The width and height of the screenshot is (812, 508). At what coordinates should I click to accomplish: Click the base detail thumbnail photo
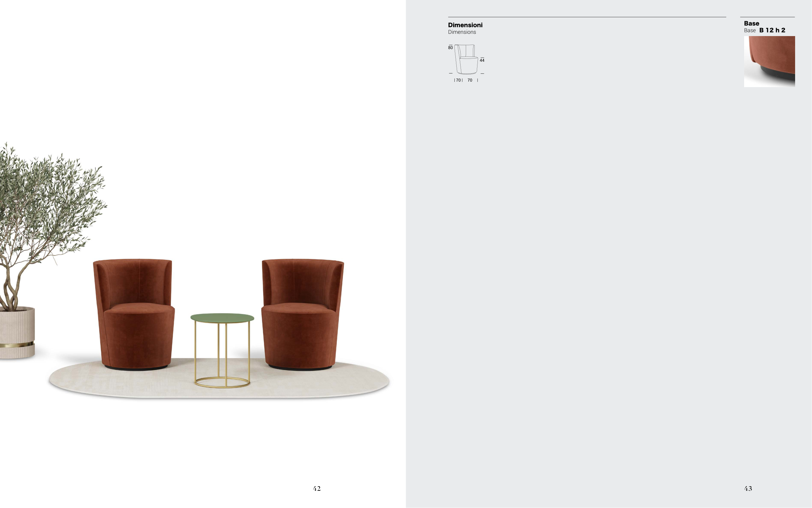tap(769, 61)
